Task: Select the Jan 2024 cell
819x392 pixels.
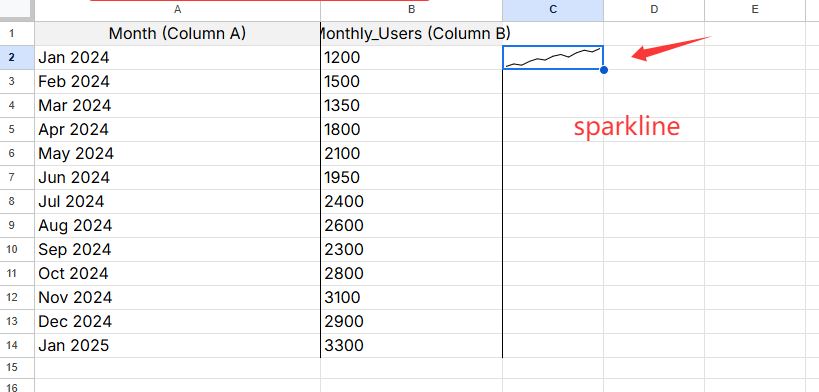Action: pos(178,57)
